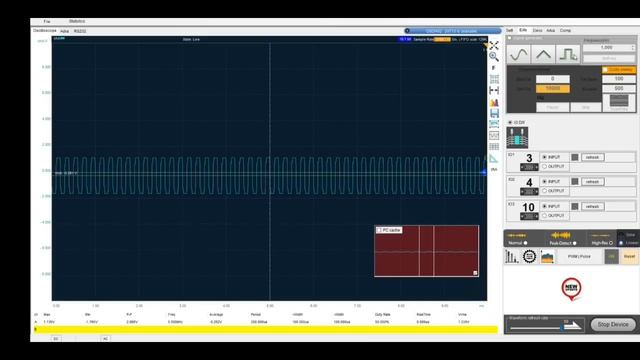640x360 pixels.
Task: Toggle the Signal generator checkbox
Action: (x=509, y=38)
